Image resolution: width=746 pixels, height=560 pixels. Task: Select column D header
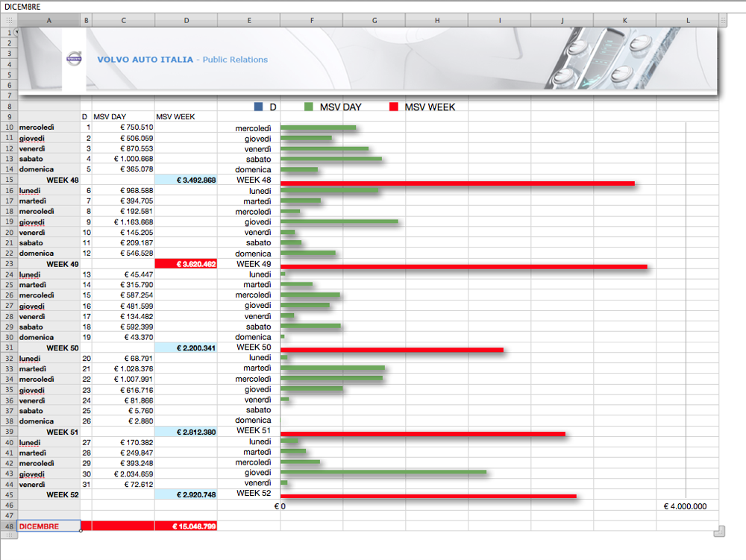click(x=186, y=21)
